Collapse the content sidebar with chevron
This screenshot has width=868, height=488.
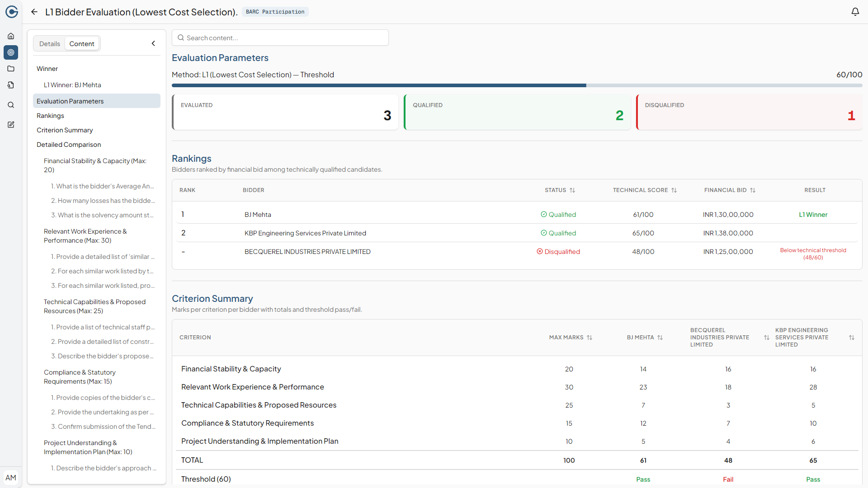(x=153, y=43)
